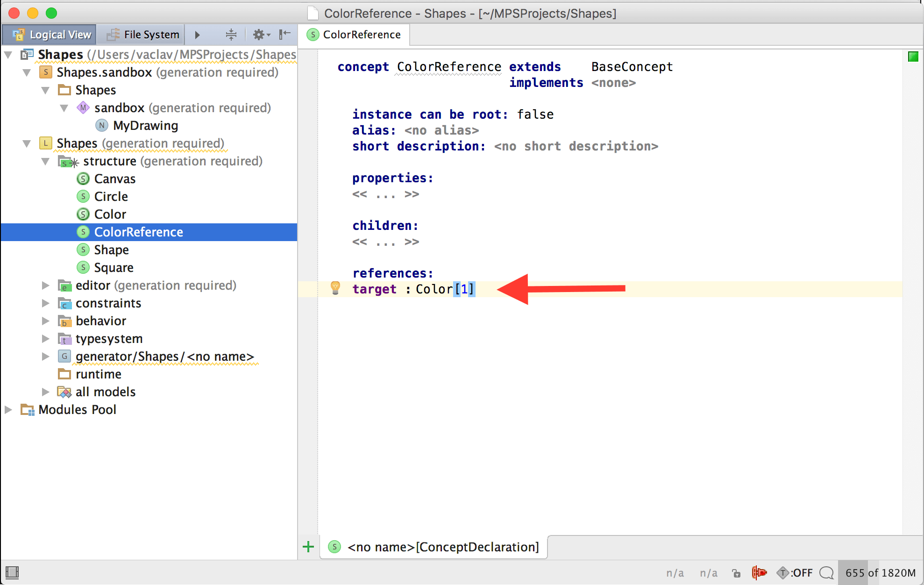Open the project pane gear settings

[x=261, y=35]
